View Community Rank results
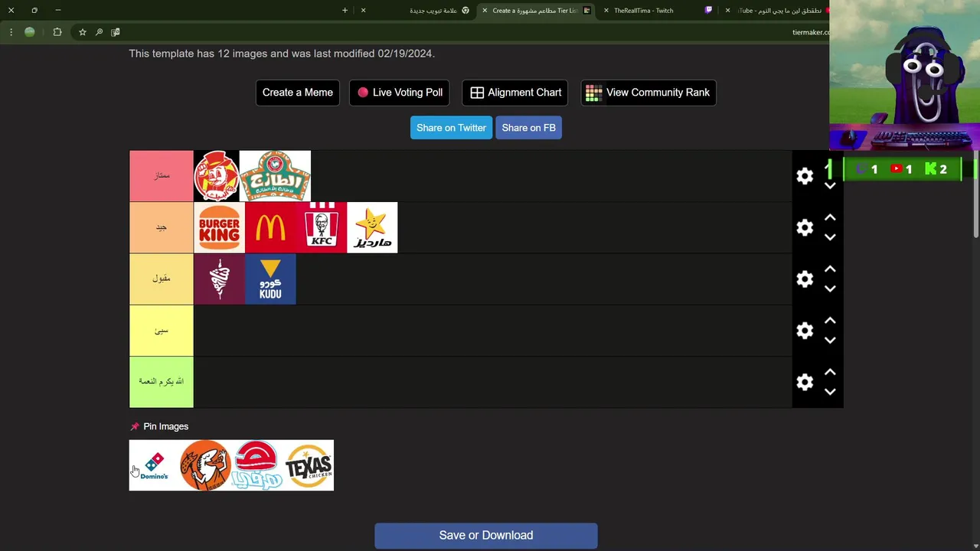The width and height of the screenshot is (980, 551). point(648,93)
